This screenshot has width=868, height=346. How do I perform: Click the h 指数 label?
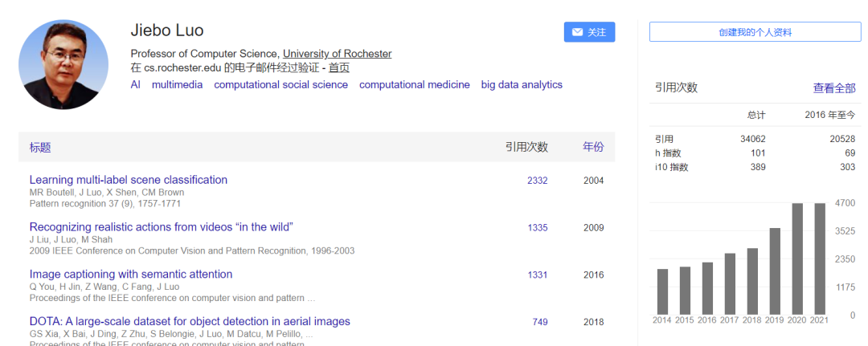[668, 153]
